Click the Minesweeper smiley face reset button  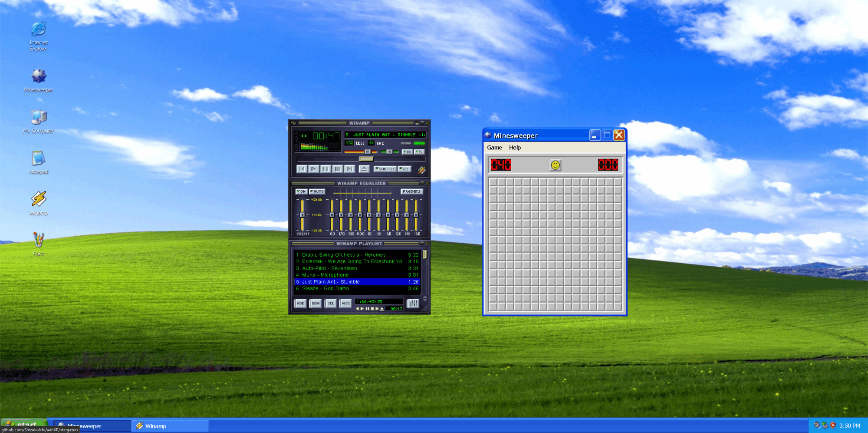pos(555,165)
